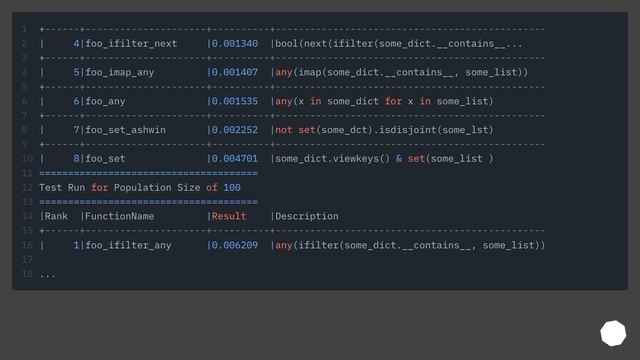Click 'any(x in some_dict for x in some_list)'

[x=384, y=101]
